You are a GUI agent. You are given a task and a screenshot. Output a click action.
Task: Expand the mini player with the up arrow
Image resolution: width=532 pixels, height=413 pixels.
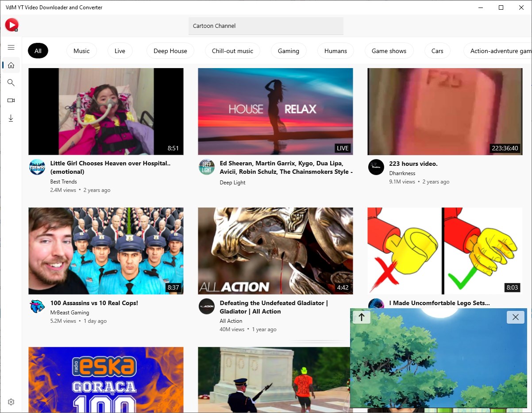pyautogui.click(x=362, y=317)
